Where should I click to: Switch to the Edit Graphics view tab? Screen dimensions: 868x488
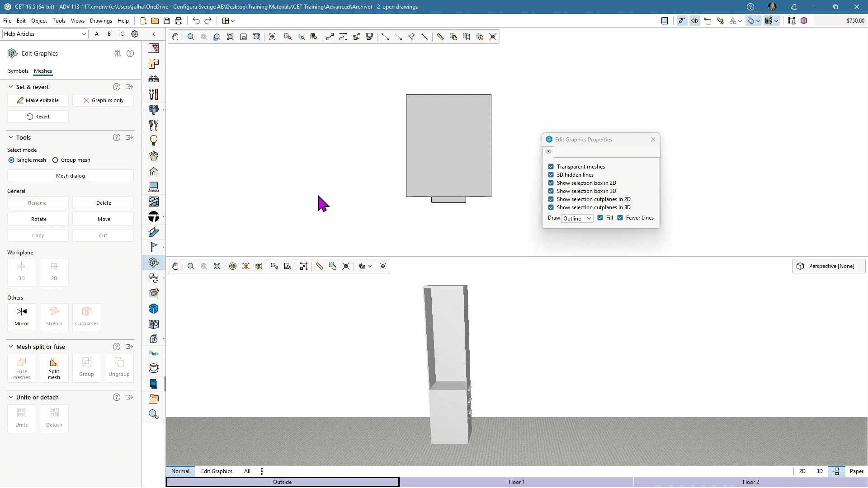pos(217,471)
